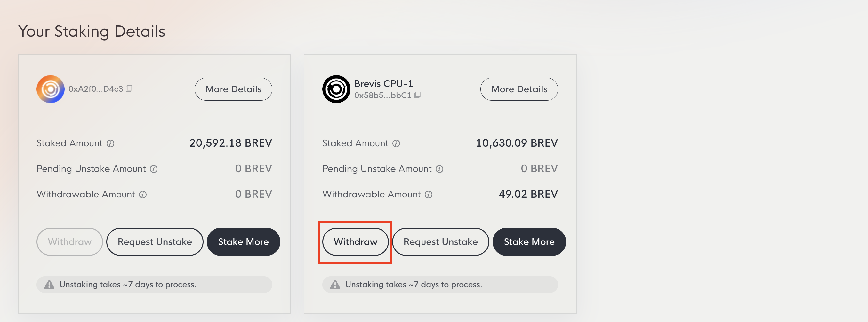Request Unstake on the Brevis CPU-1 card
The height and width of the screenshot is (322, 868).
[440, 242]
